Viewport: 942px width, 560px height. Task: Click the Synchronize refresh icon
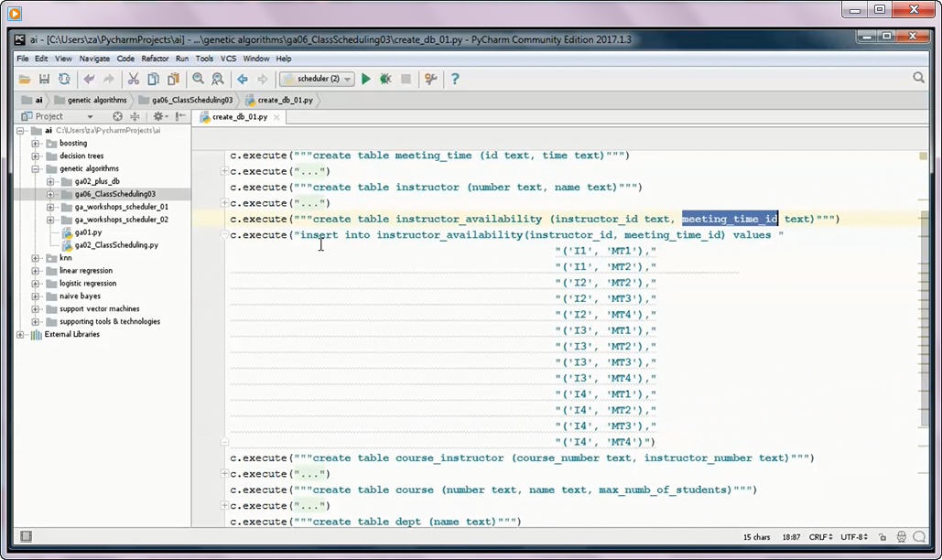point(64,79)
